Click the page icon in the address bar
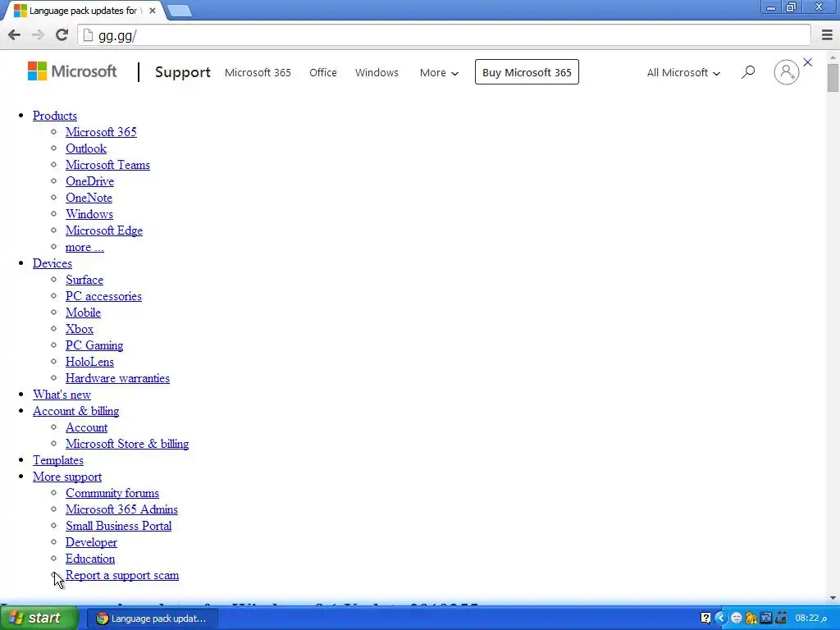 click(88, 35)
